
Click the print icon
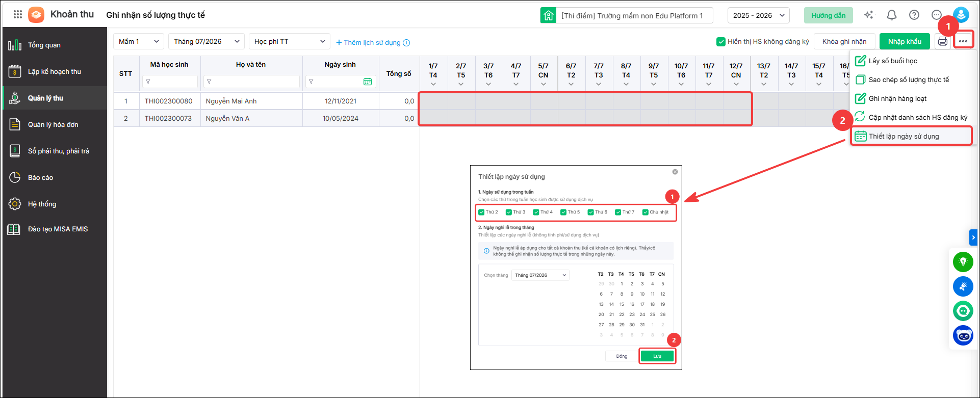tap(943, 42)
